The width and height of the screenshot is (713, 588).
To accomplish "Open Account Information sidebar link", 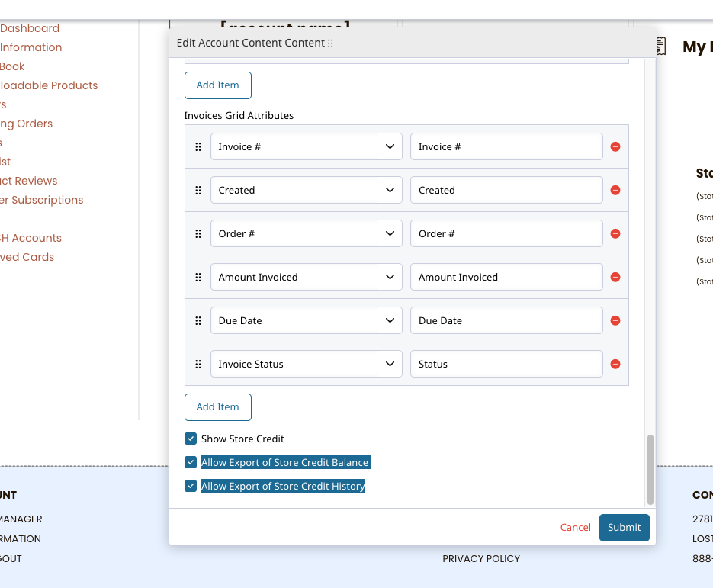I will point(31,47).
